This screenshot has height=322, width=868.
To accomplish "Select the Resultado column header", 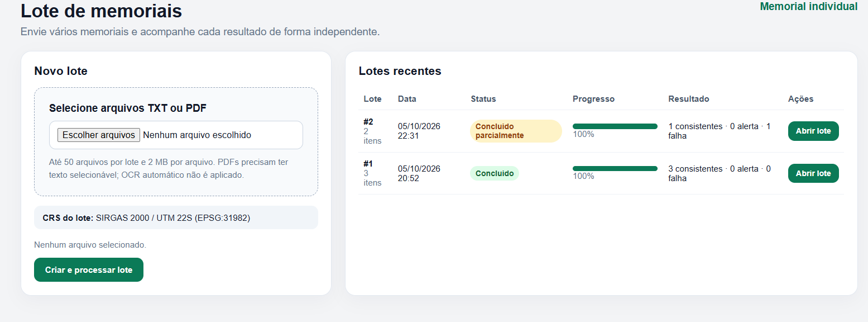I will pos(689,99).
